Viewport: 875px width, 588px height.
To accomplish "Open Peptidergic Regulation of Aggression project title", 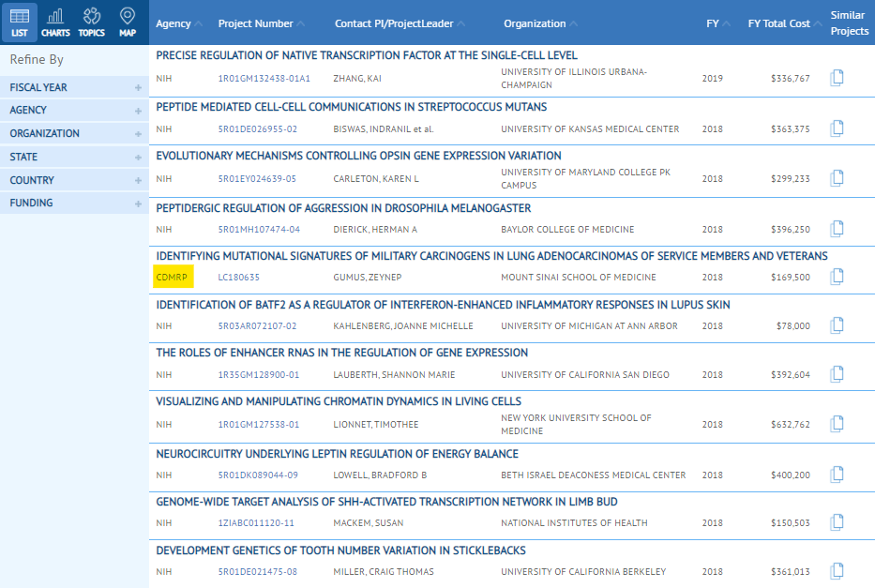I will point(343,208).
